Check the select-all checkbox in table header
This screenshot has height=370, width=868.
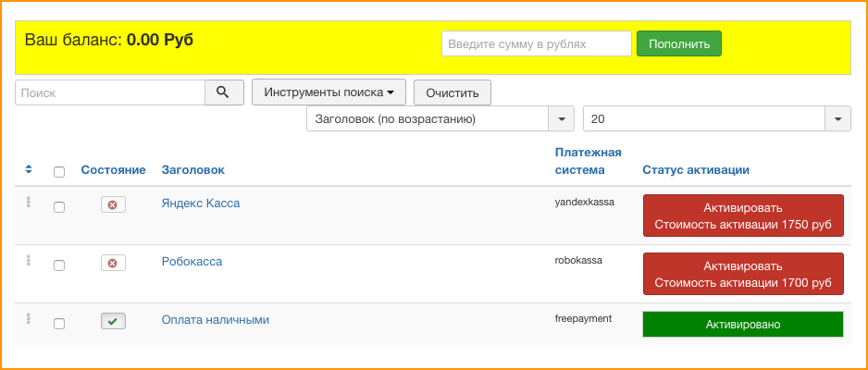tap(59, 171)
